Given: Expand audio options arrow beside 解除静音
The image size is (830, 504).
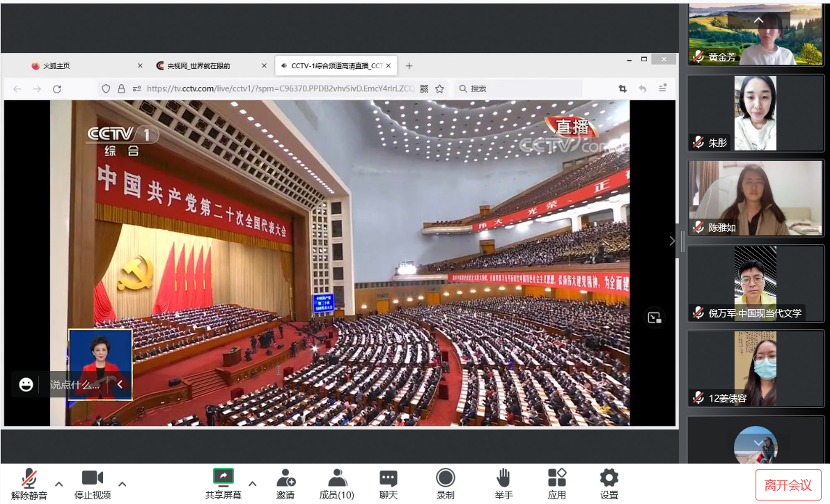Looking at the screenshot, I should (x=59, y=484).
